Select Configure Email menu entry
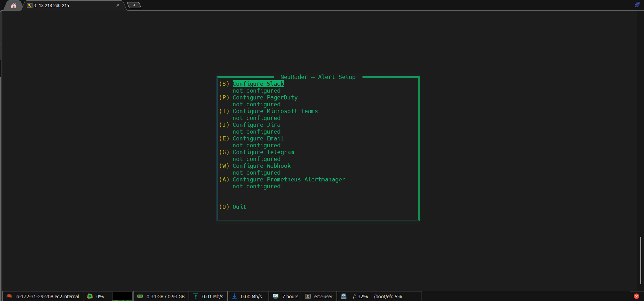The width and height of the screenshot is (644, 301). pyautogui.click(x=258, y=138)
